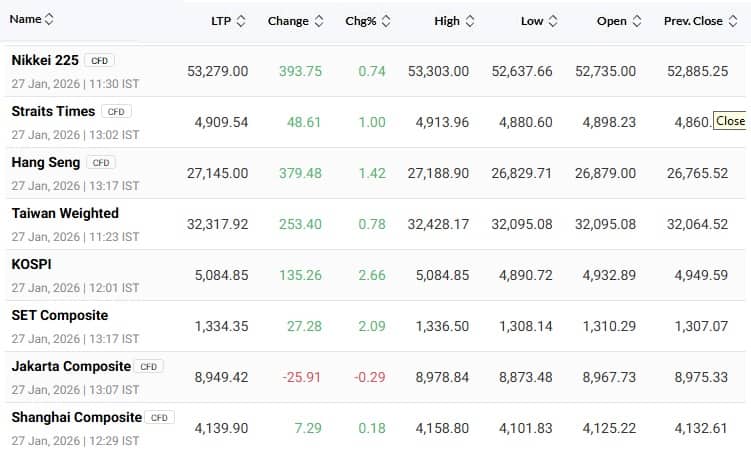Sort by Prev. Close column arrows
Image resolution: width=751 pixels, height=453 pixels.
733,21
